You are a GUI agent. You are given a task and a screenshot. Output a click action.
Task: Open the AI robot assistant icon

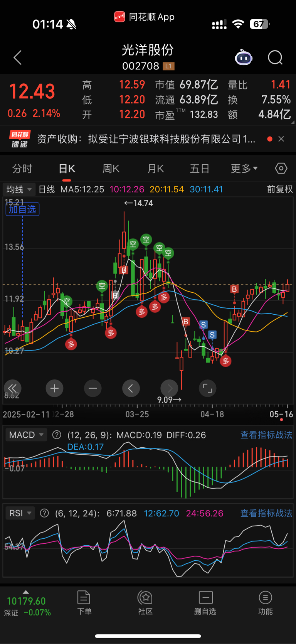(244, 58)
